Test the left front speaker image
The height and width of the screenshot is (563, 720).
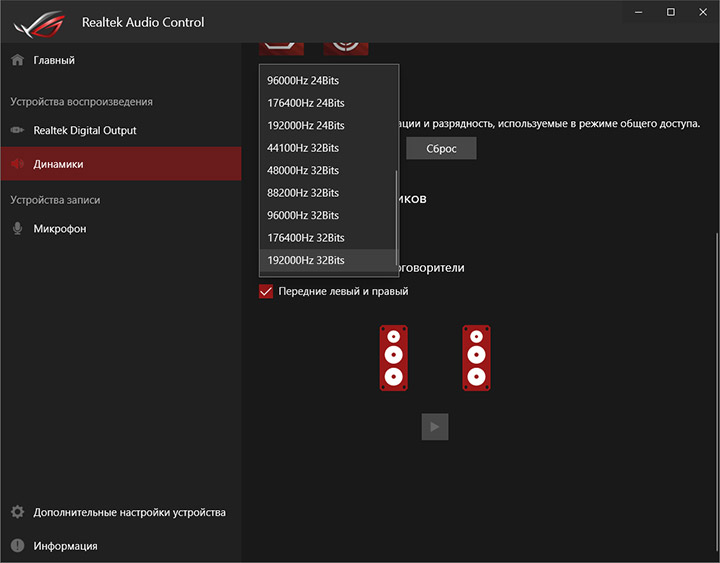pos(394,357)
